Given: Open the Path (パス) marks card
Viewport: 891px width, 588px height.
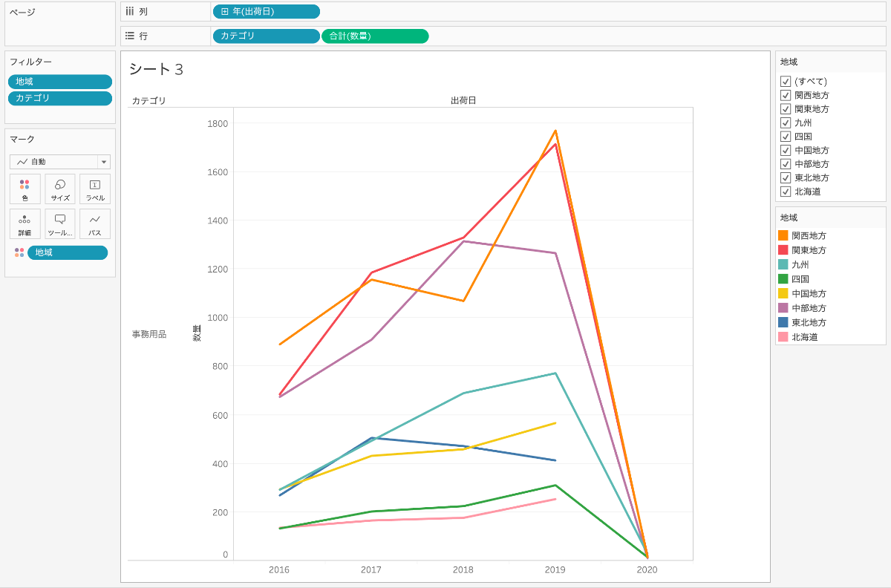Looking at the screenshot, I should (x=95, y=223).
